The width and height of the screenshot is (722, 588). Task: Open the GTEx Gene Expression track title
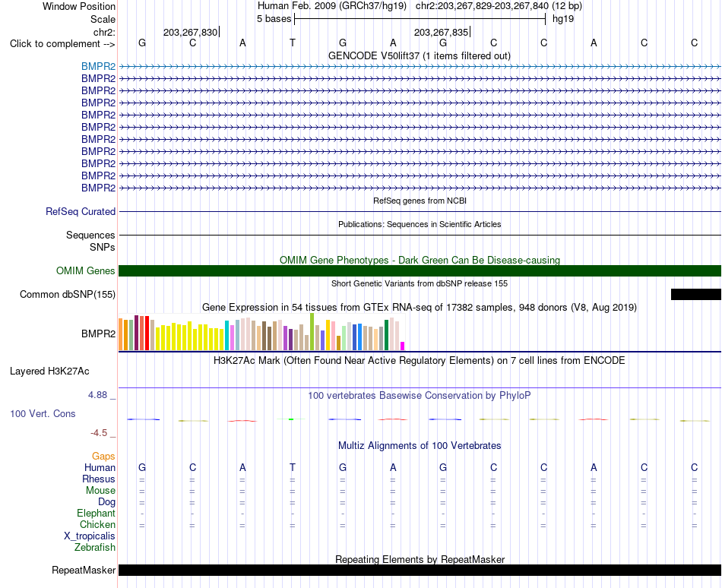(x=420, y=307)
